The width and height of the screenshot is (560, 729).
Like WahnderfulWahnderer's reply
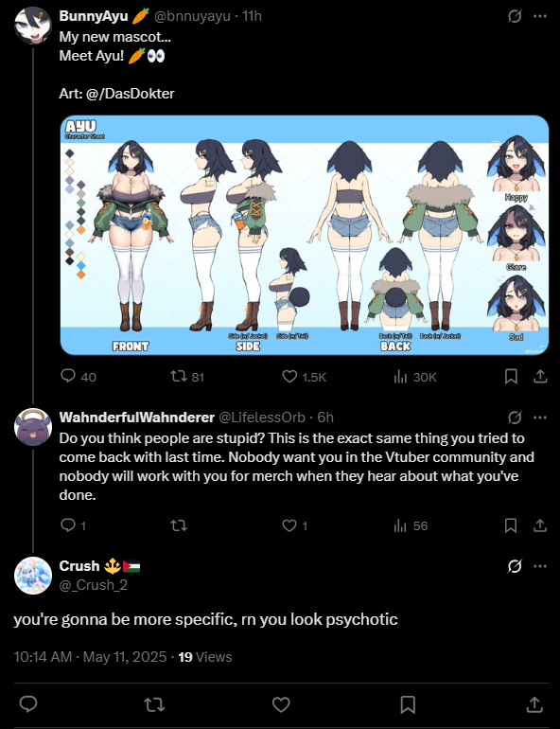294,525
